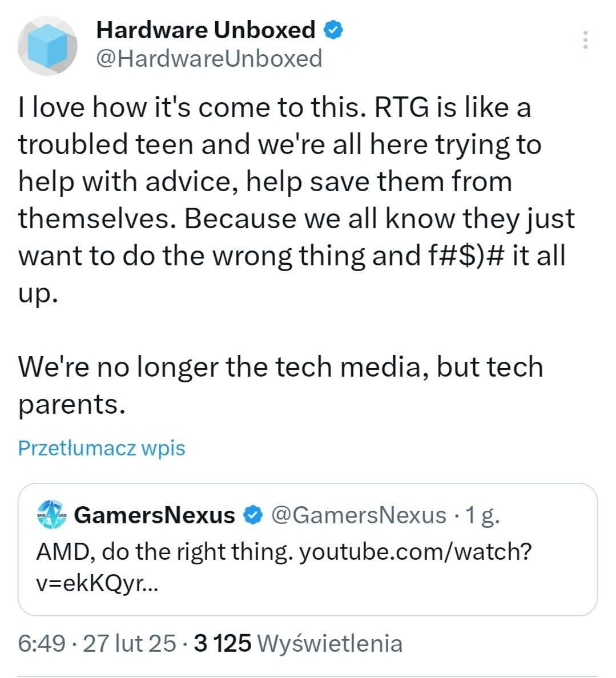Click the Hardware Unboxed profile avatar
Screen dimensions: 616x678
[48, 46]
